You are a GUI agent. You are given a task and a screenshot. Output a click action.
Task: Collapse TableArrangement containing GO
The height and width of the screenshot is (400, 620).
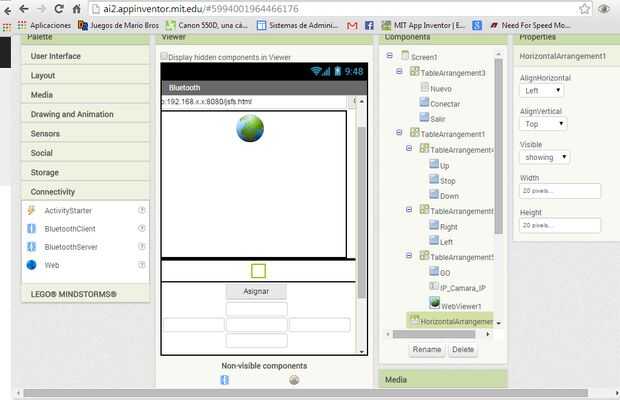click(x=409, y=256)
